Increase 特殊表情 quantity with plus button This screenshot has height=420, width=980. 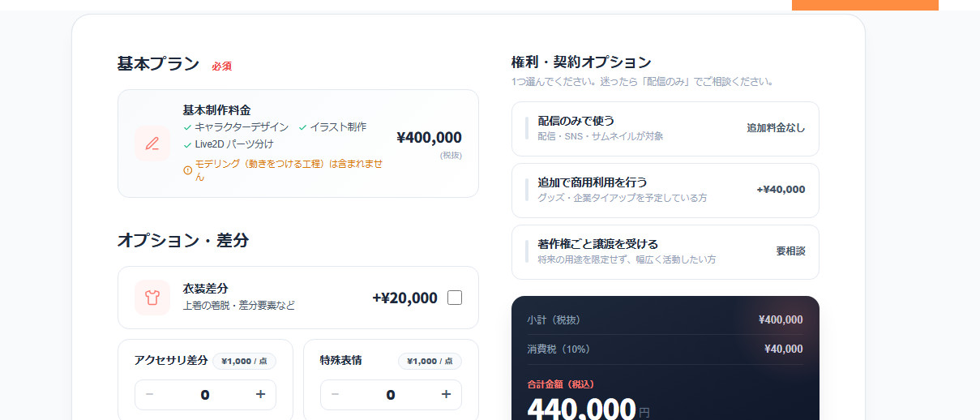[446, 395]
